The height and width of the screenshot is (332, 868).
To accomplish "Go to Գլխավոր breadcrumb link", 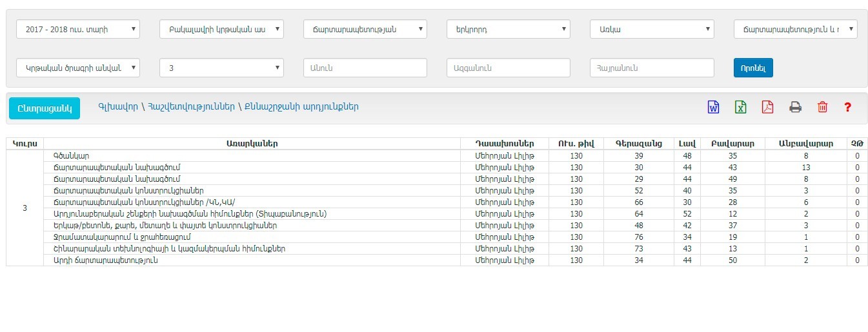I will [x=117, y=107].
